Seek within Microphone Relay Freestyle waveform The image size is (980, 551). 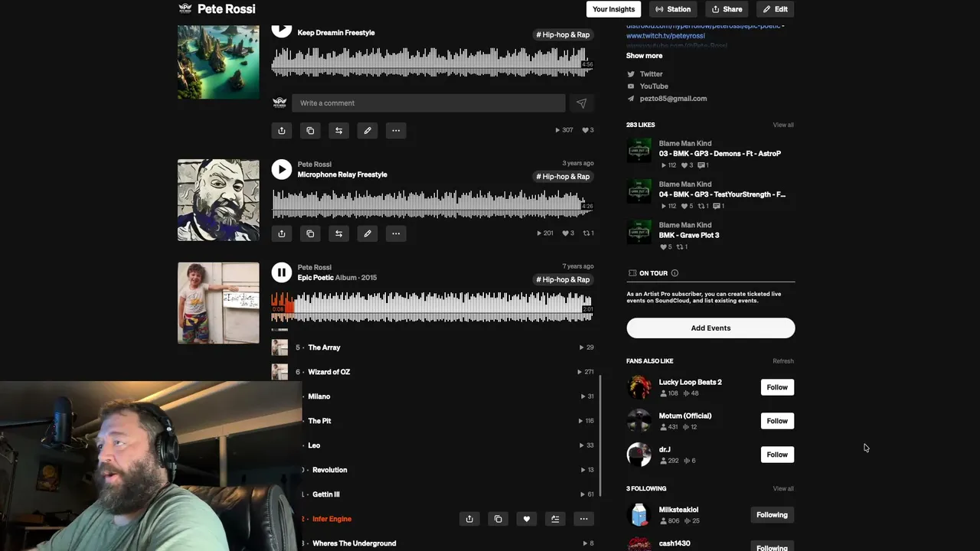click(x=432, y=204)
